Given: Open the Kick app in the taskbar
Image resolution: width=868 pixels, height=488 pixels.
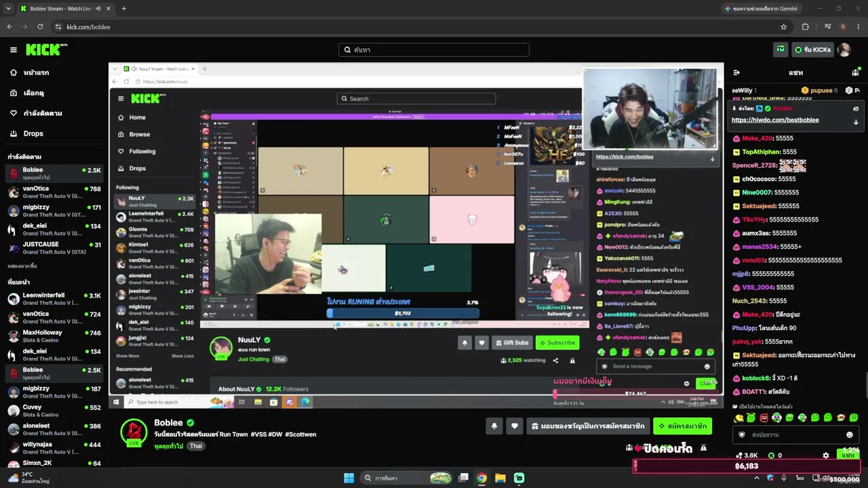Looking at the screenshot, I should click(x=519, y=478).
